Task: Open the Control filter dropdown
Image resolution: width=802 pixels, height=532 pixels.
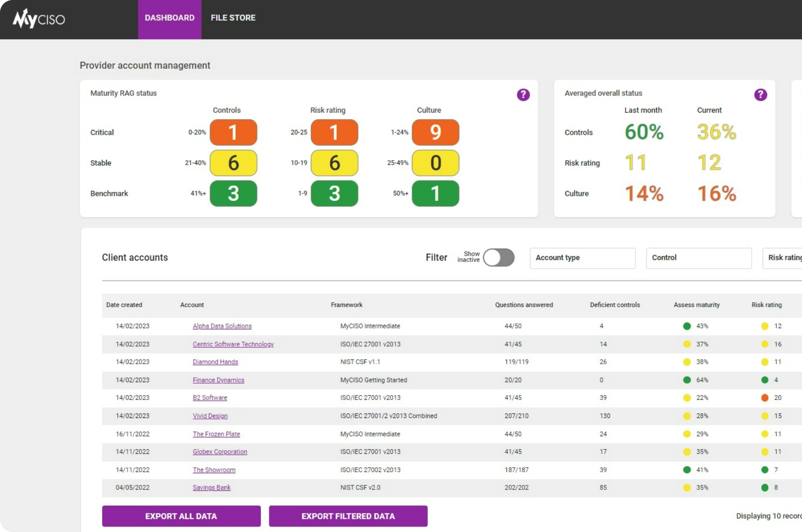Action: (699, 258)
